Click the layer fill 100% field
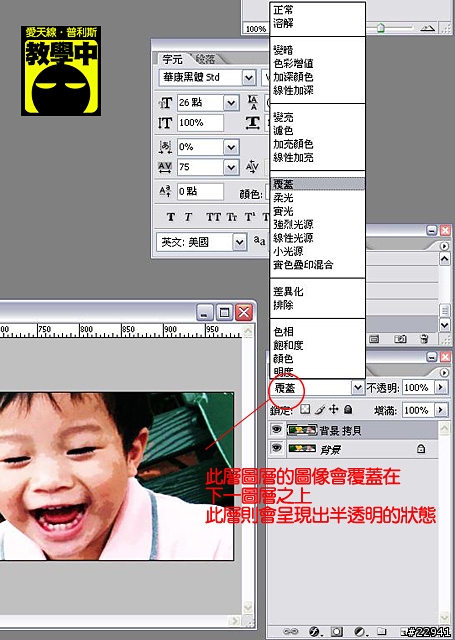The image size is (455, 640). (419, 409)
